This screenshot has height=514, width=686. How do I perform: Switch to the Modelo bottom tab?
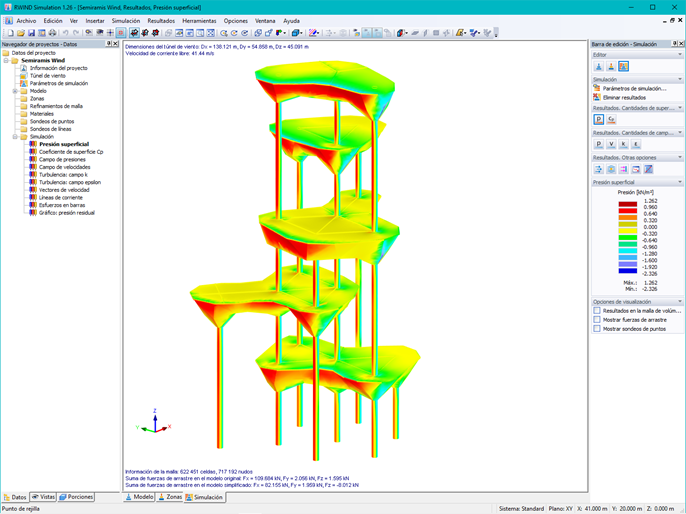(139, 497)
